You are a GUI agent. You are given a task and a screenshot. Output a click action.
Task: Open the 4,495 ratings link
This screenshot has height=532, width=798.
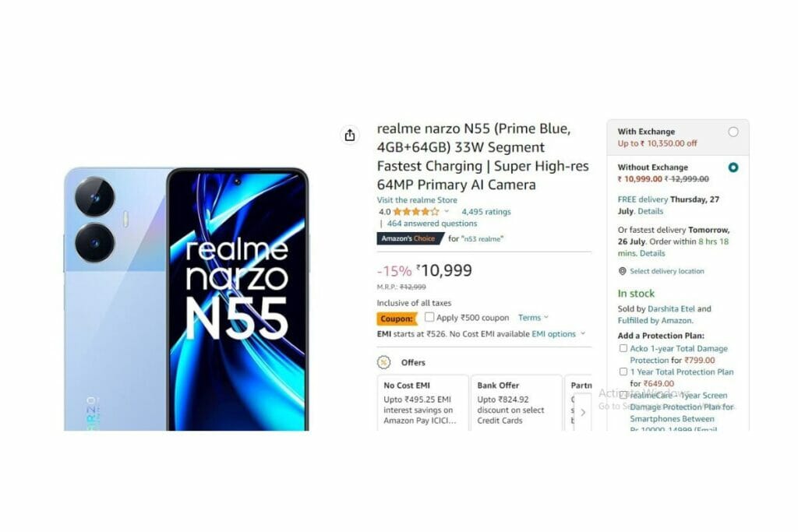[486, 212]
